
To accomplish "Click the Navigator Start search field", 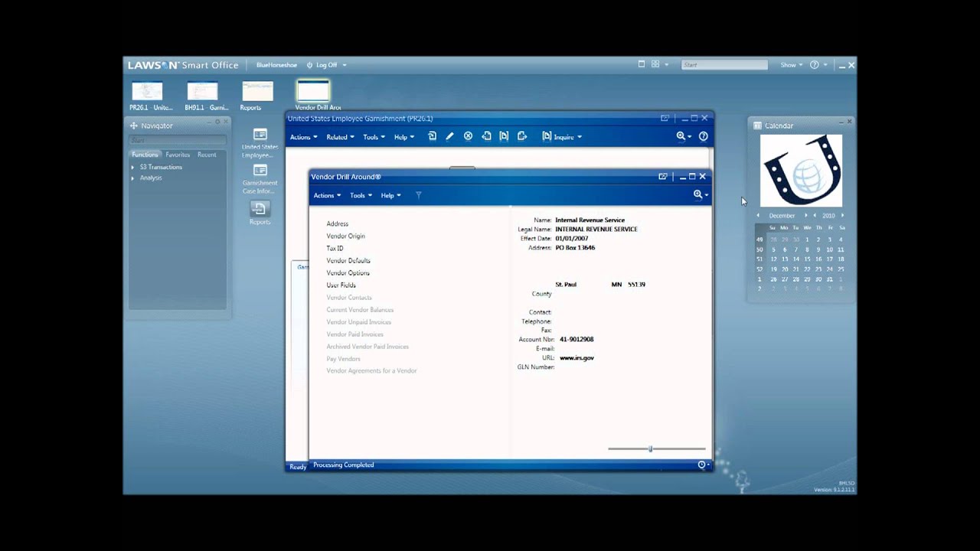I will point(178,140).
